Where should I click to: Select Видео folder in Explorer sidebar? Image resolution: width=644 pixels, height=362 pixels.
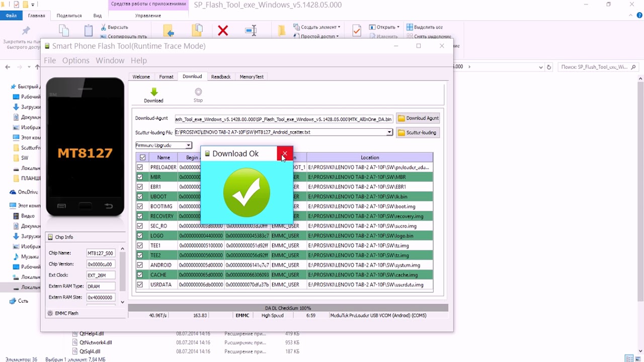24,216
